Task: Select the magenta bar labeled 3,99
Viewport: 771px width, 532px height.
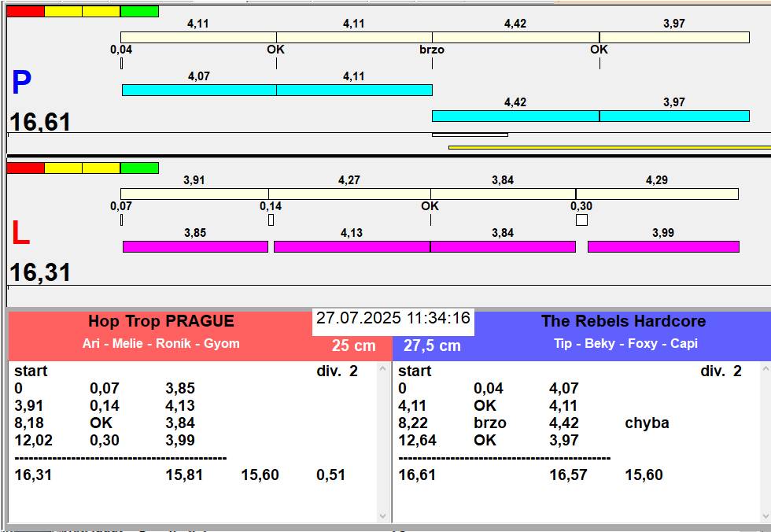Action: (x=663, y=246)
